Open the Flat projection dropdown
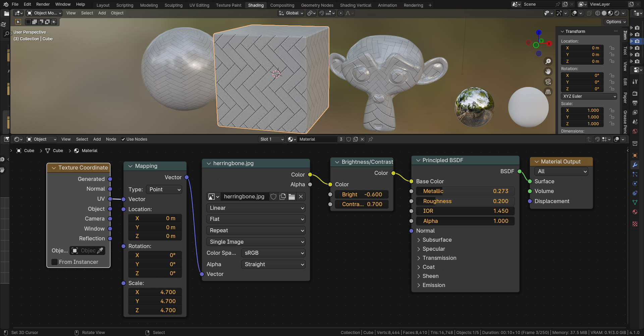The height and width of the screenshot is (336, 644). point(256,219)
